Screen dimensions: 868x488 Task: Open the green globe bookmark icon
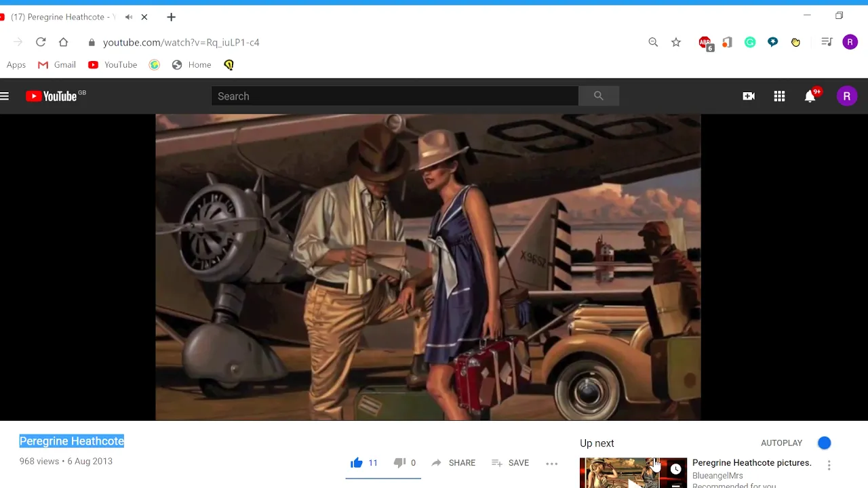(155, 65)
